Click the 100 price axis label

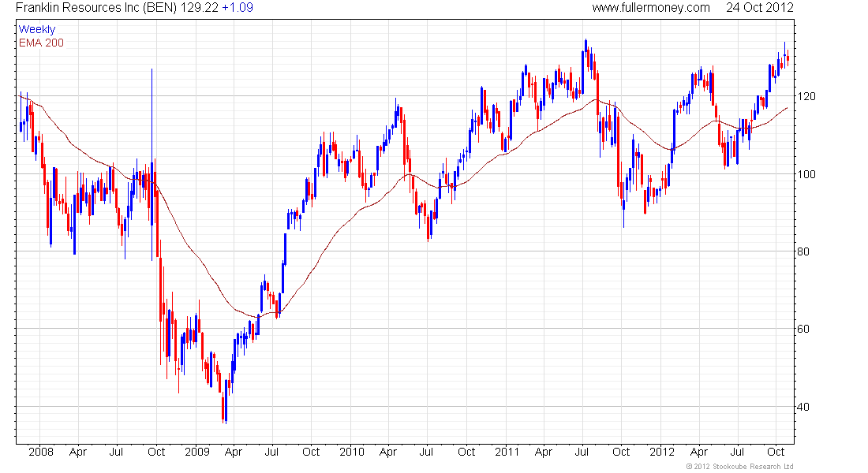(x=806, y=174)
